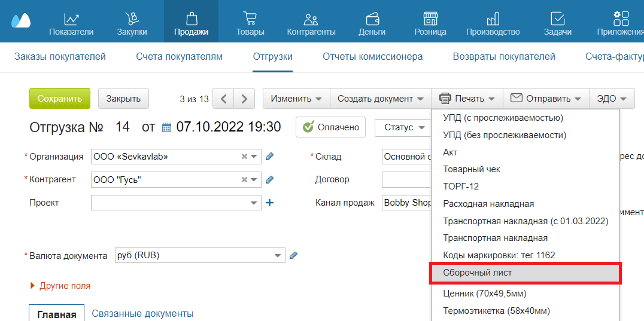This screenshot has height=321, width=644.
Task: Edit Организация with the pencil icon
Action: pos(269,157)
